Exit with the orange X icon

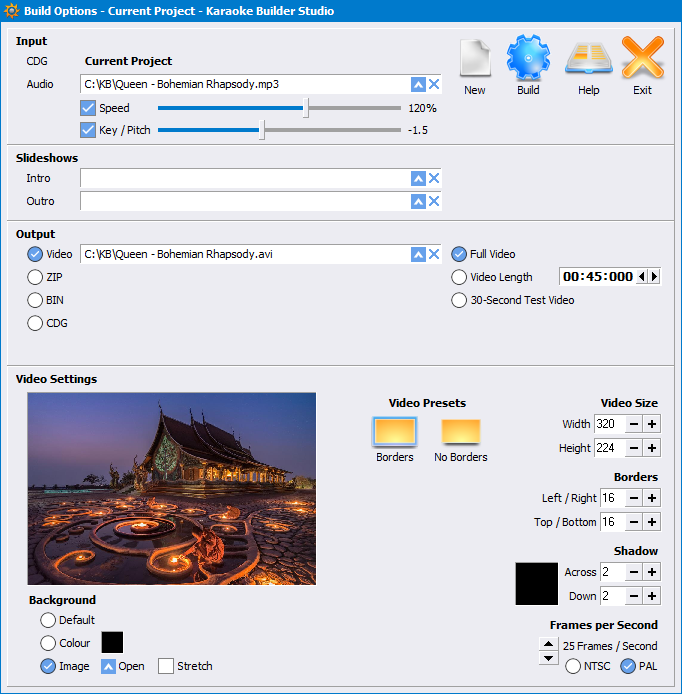click(x=642, y=57)
